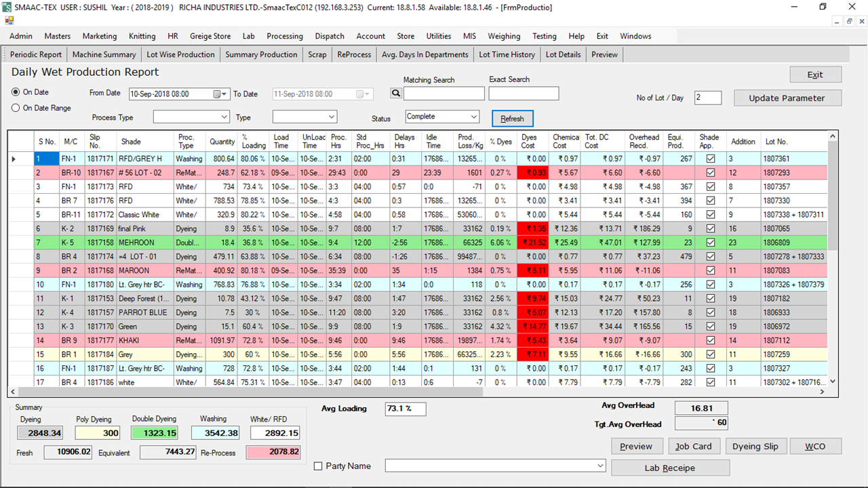
Task: Click the Shade column header
Action: click(x=144, y=141)
